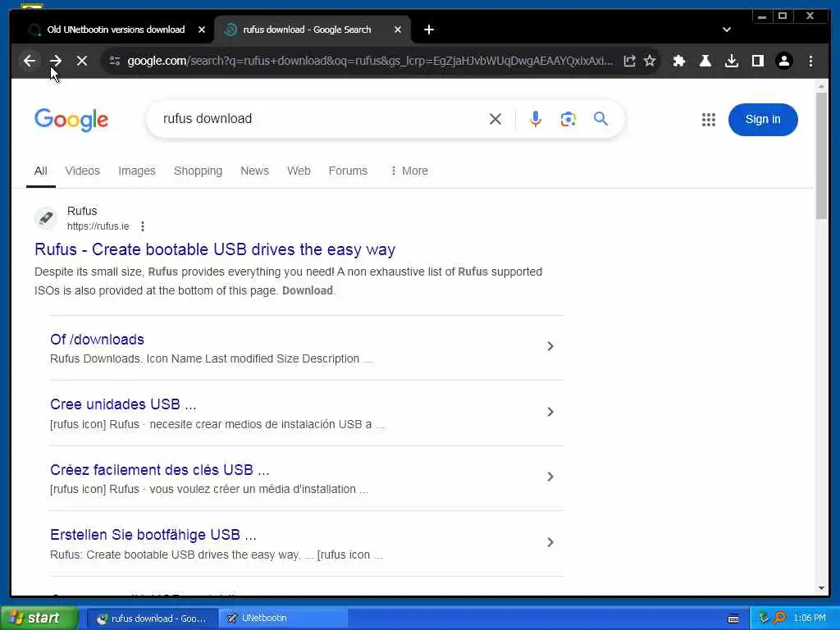This screenshot has height=630, width=840.
Task: Open the Erstellen Sie bootfähige USB link
Action: 153,535
